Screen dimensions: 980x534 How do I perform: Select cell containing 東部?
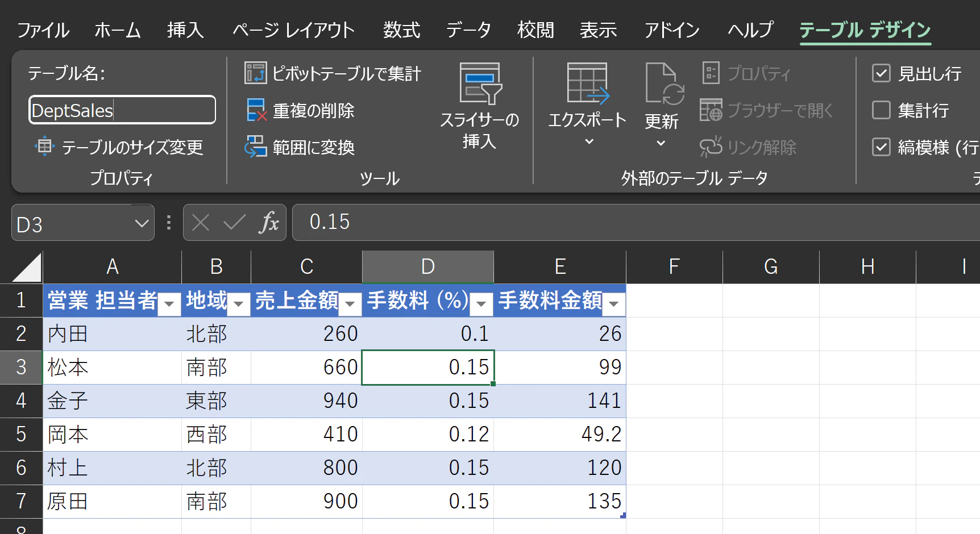[216, 401]
